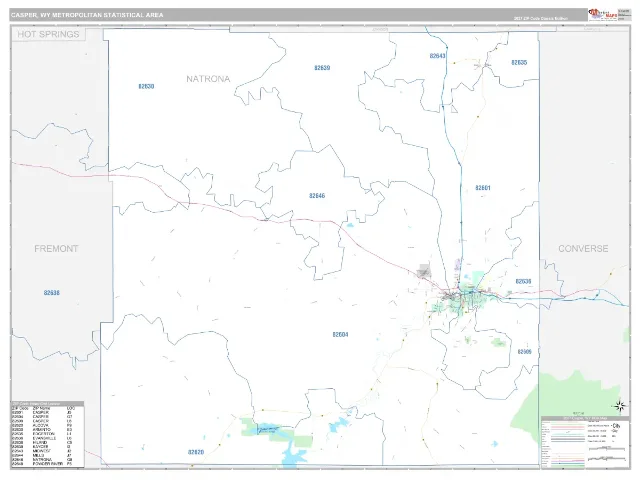
Task: Click ZIP code 82601 on the map
Action: tap(482, 188)
